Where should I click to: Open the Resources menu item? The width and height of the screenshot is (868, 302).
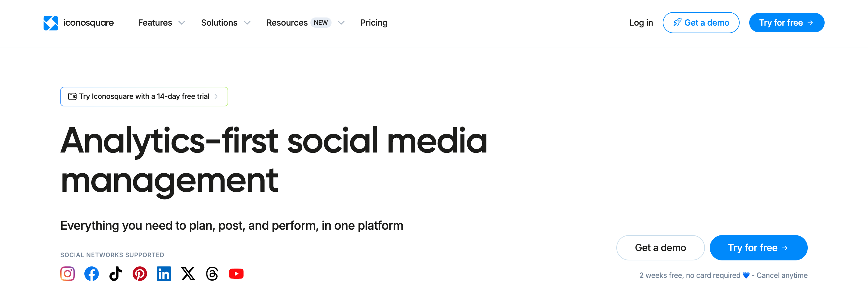287,23
